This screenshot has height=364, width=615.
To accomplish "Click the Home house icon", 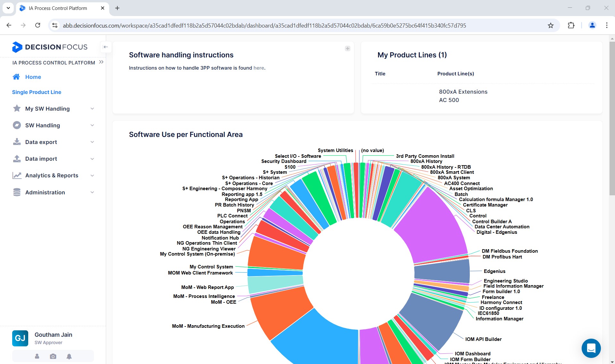I will 16,77.
